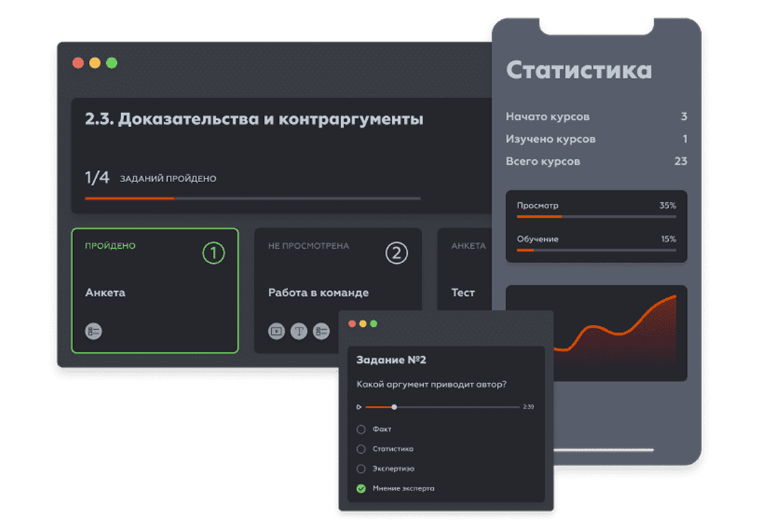Click the questionnaire icon on Работа в команде card
Viewport: 760px width, 532px height.
click(x=321, y=331)
